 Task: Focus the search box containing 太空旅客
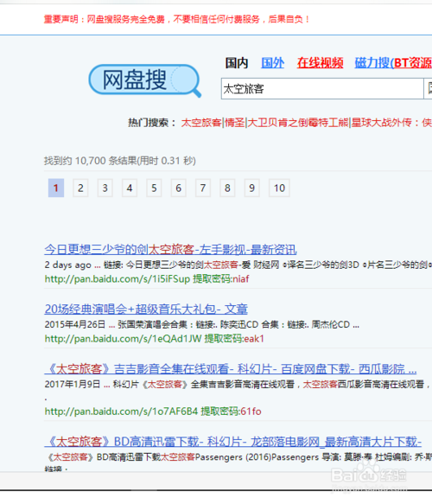(x=322, y=88)
